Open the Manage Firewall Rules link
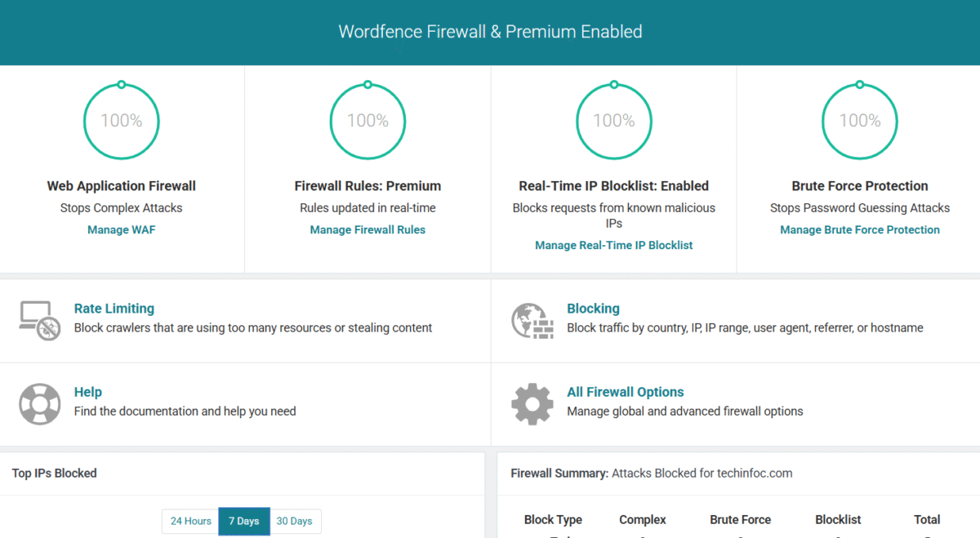 [367, 229]
